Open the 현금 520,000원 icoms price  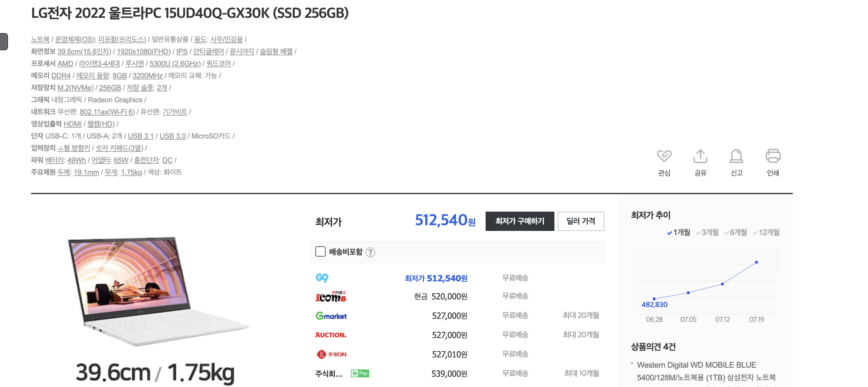coord(441,296)
